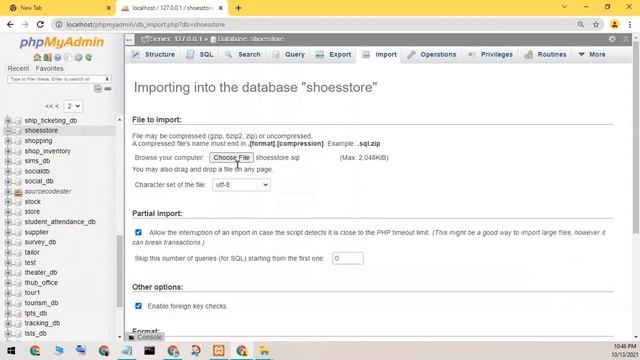Show Favorites tables list
The height and width of the screenshot is (360, 640).
[49, 69]
